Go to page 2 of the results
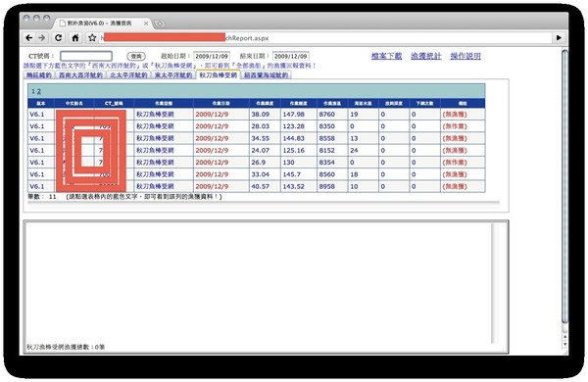Viewport: 588px width, 382px height. [x=38, y=91]
